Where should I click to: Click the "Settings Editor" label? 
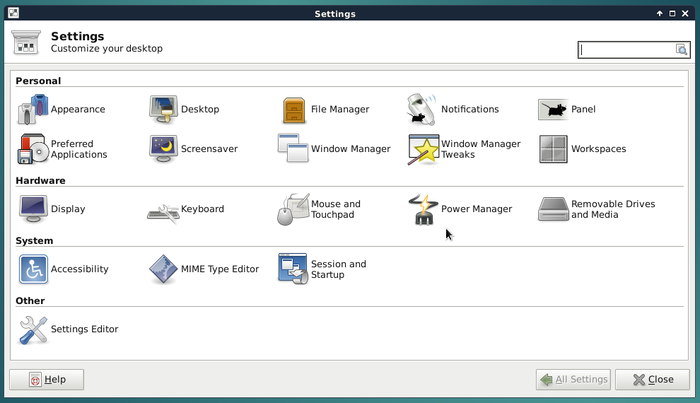pyautogui.click(x=84, y=329)
